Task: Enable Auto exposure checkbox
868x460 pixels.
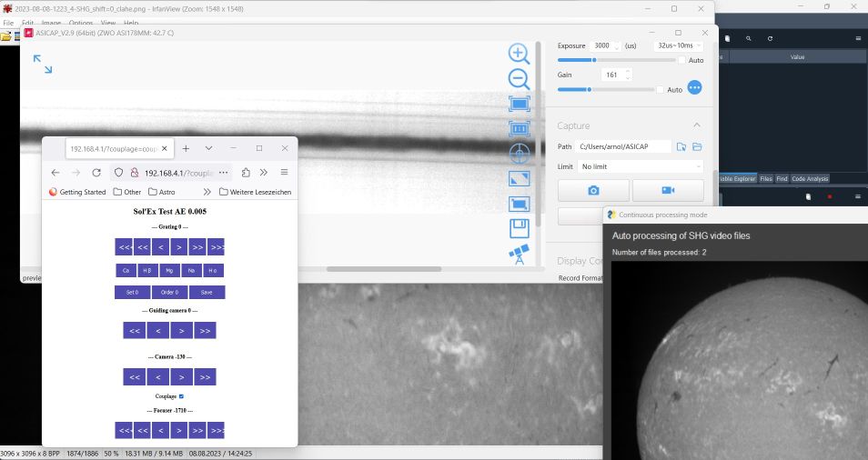Action: coord(682,60)
